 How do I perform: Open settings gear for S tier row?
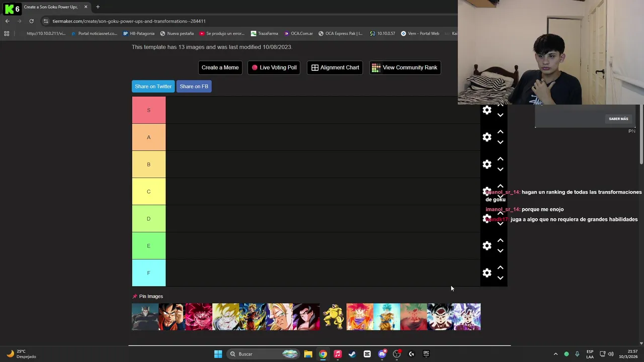487,110
